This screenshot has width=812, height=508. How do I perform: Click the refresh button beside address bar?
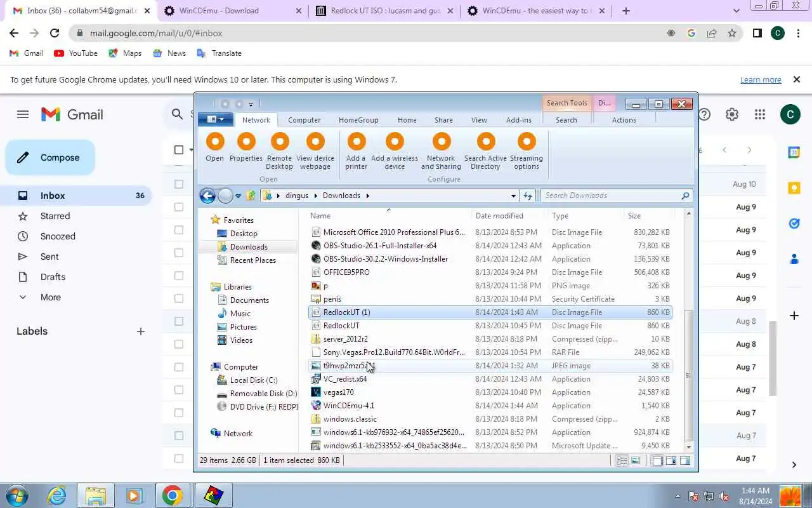coord(527,196)
